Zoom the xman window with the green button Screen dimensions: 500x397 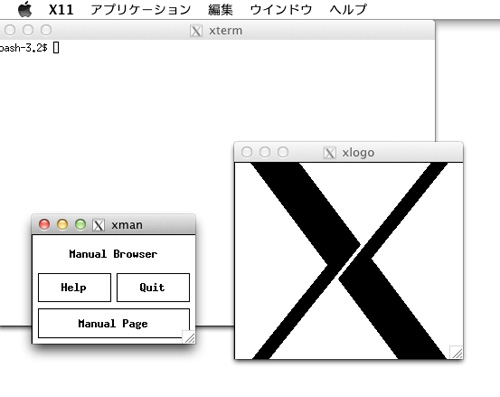click(80, 224)
